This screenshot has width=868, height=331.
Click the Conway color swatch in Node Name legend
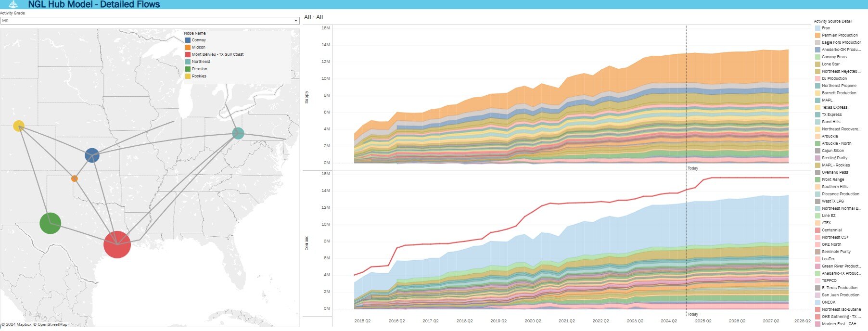[x=188, y=40]
